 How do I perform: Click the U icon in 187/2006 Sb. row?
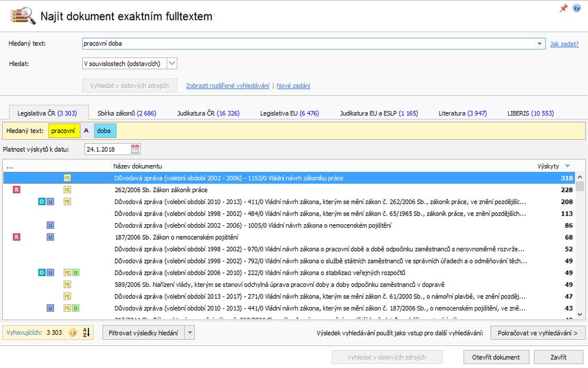click(x=50, y=237)
